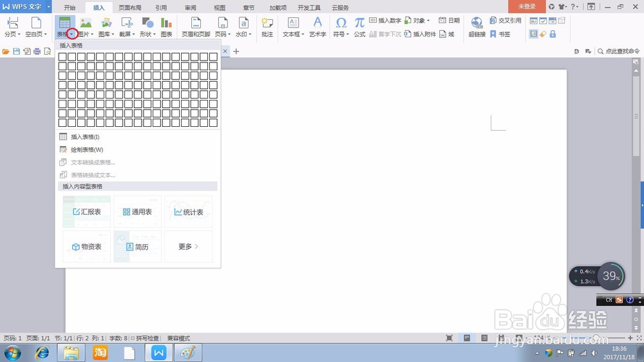Insert the 汇报表 table template

coord(87,212)
